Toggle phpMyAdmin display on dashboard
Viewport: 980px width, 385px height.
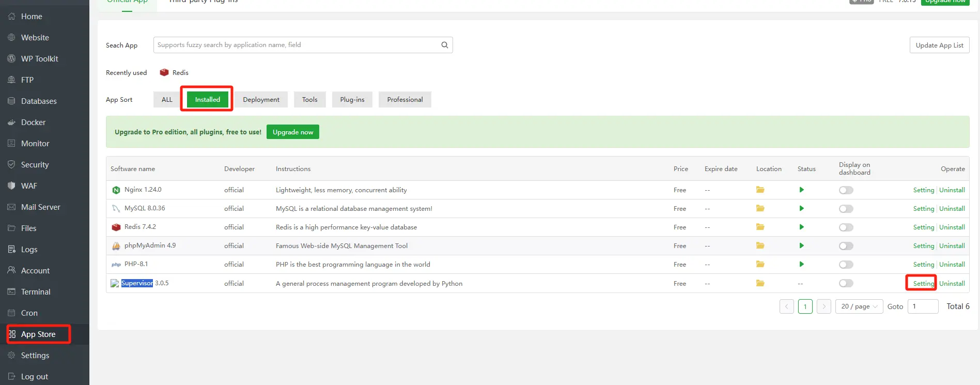tap(846, 246)
